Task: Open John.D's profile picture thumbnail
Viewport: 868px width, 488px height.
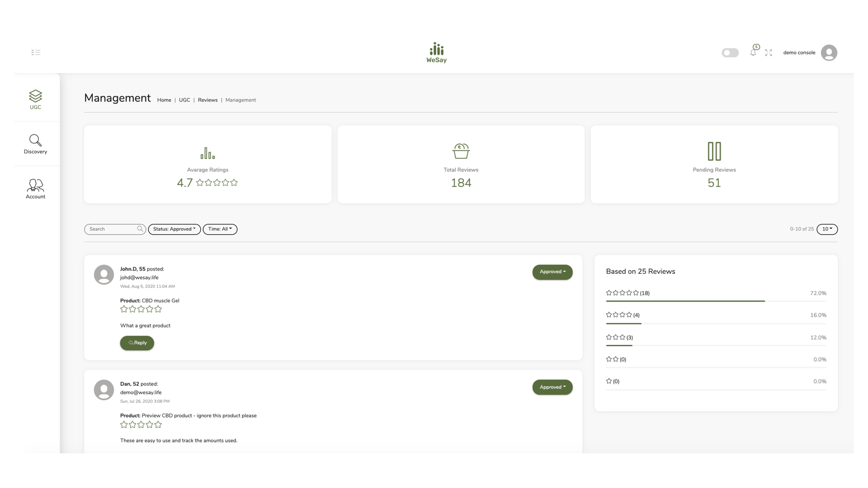Action: (x=104, y=275)
